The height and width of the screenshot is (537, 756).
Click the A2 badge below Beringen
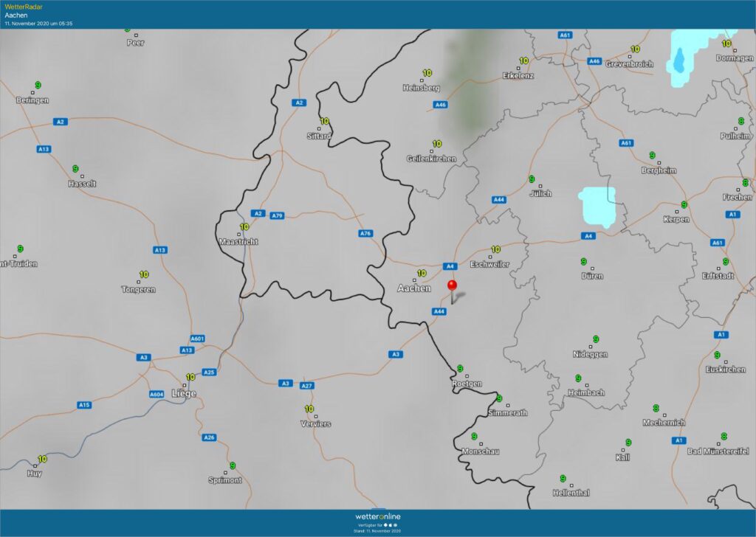tap(61, 122)
